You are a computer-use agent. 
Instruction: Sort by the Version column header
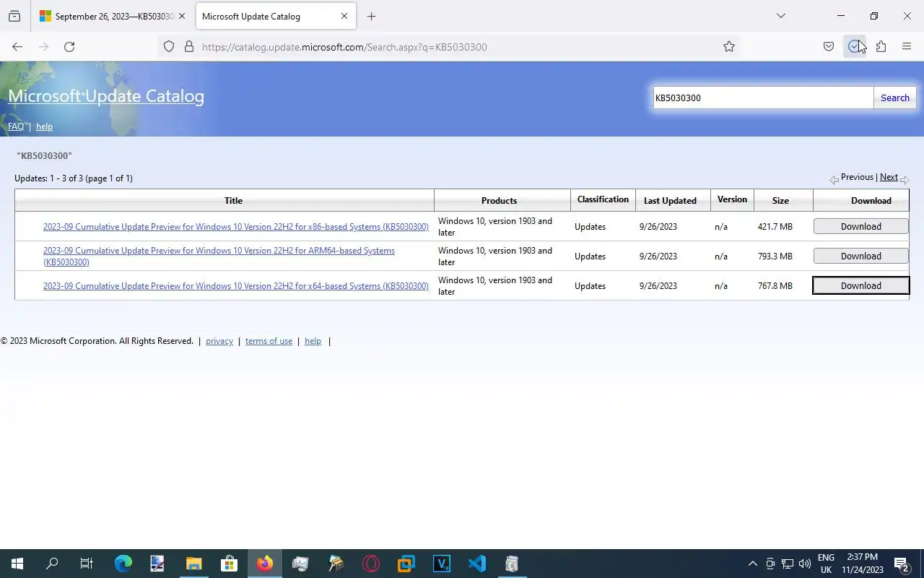[x=732, y=199]
